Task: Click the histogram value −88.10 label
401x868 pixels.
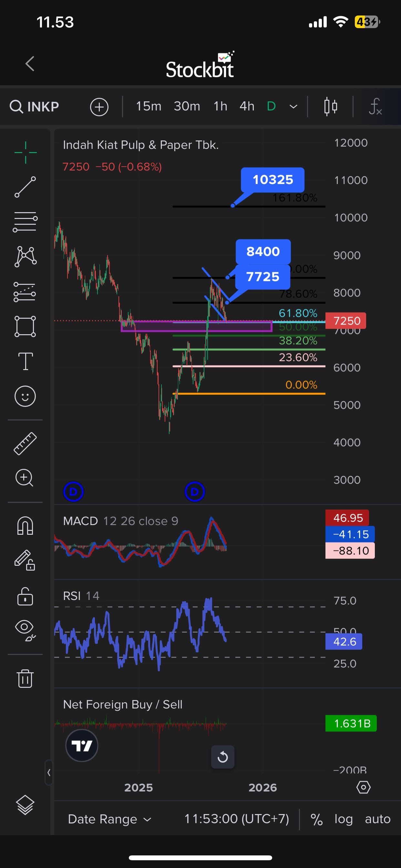Action: click(x=350, y=551)
